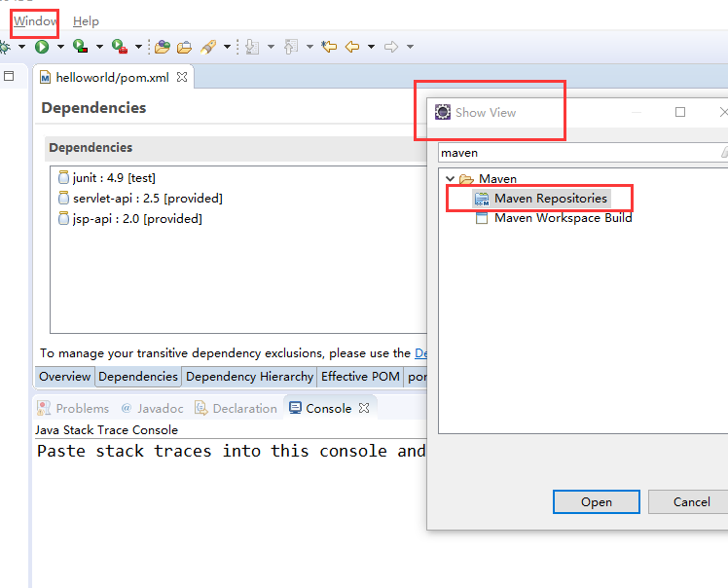Image resolution: width=728 pixels, height=588 pixels.
Task: Open the Help menu
Action: (86, 21)
